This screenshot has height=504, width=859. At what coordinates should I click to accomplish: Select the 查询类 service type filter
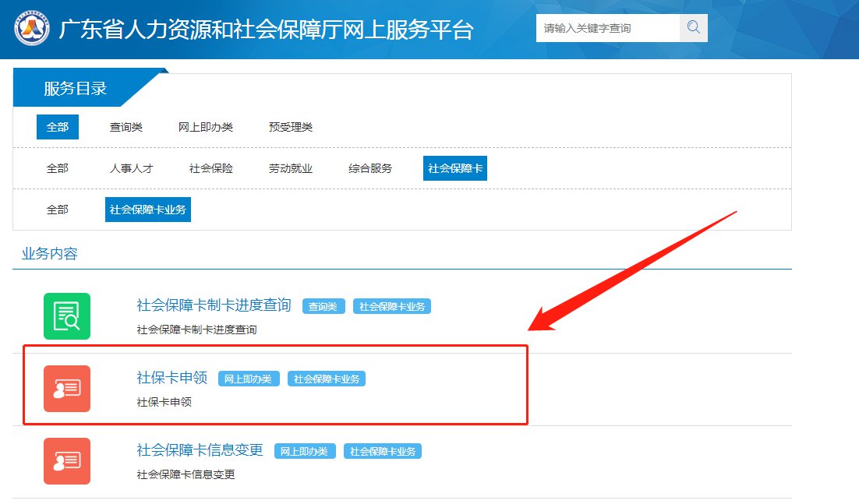pyautogui.click(x=126, y=127)
